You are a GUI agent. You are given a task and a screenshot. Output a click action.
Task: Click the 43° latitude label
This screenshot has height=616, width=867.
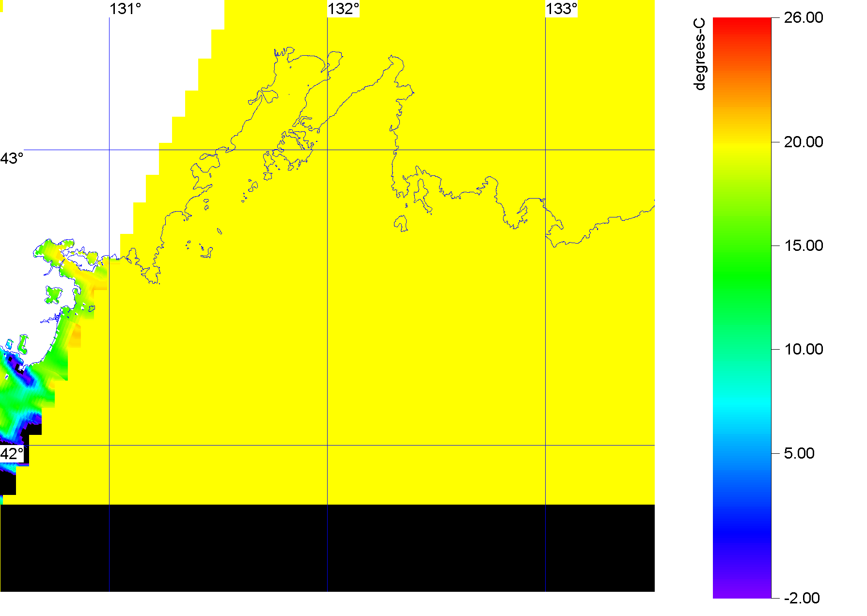tap(12, 158)
